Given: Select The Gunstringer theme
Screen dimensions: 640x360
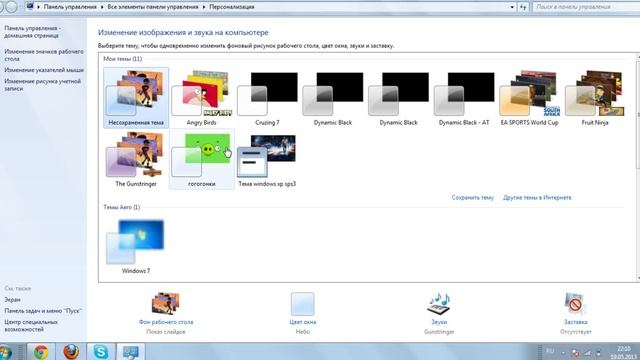Looking at the screenshot, I should (x=136, y=159).
